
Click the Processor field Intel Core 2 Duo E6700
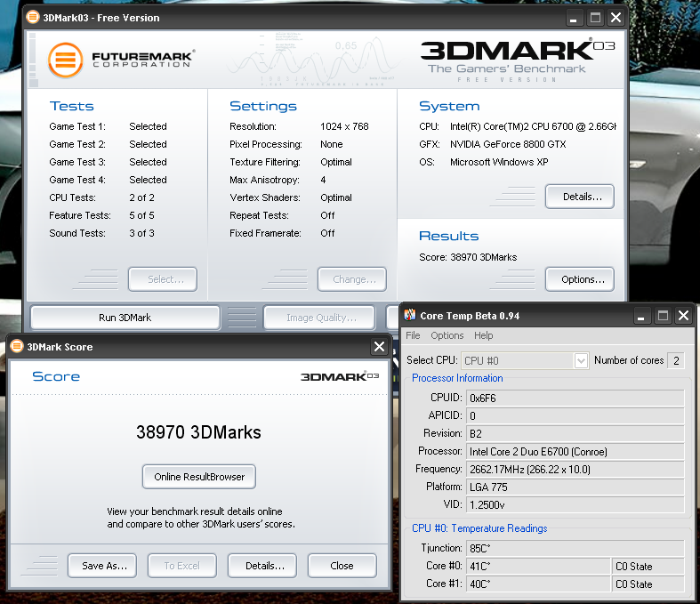575,451
